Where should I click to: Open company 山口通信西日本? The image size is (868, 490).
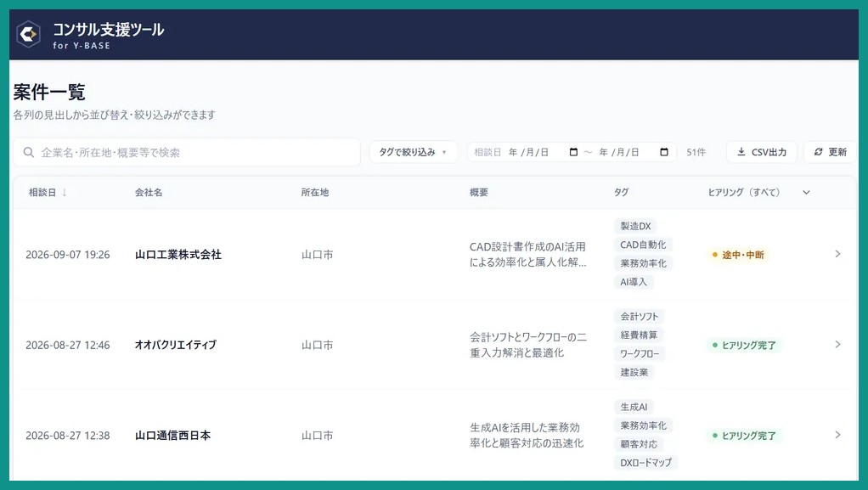click(x=172, y=435)
